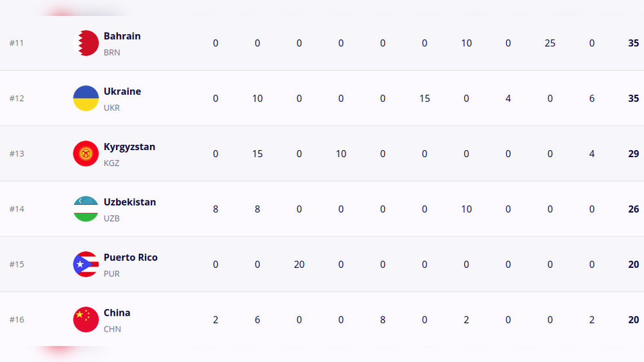Click Ukraine's 15 points cell
Screen dimensions: 644x362
424,99
